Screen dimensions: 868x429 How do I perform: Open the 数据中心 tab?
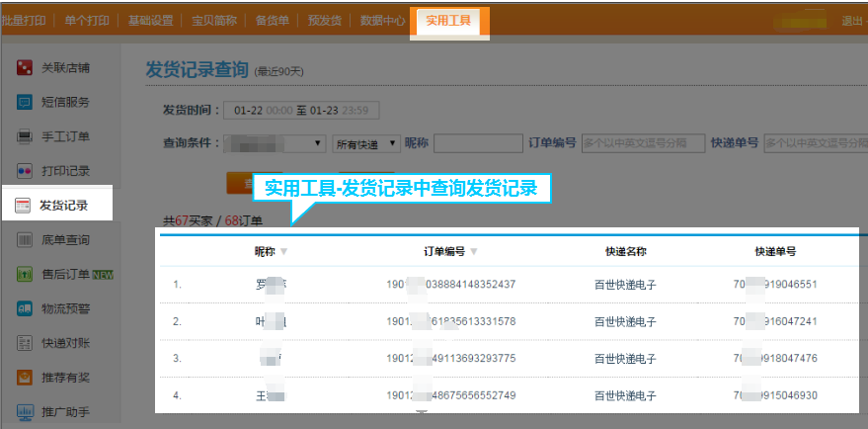coord(382,21)
